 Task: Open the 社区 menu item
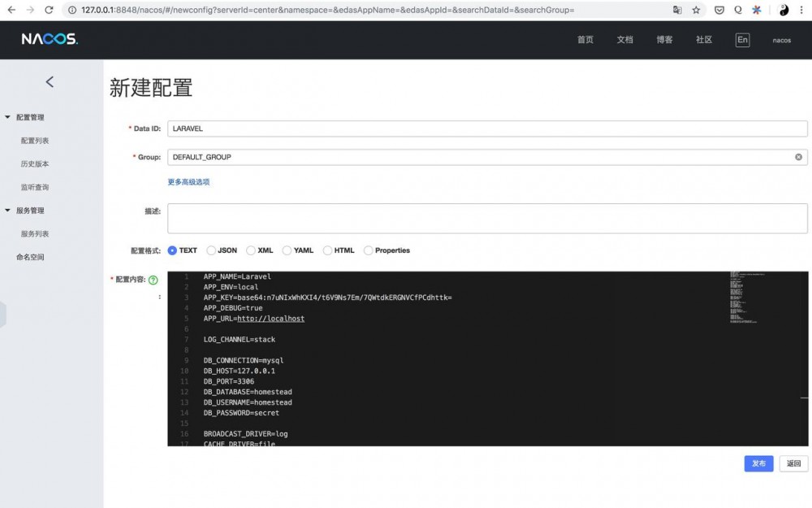tap(703, 39)
